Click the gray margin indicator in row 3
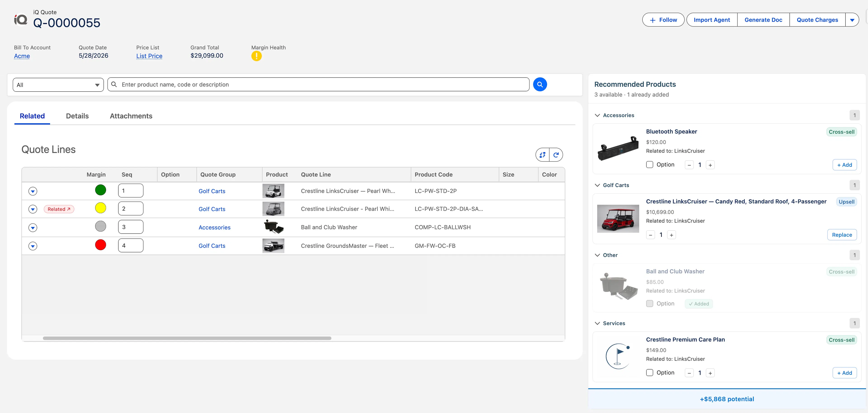This screenshot has height=413, width=868. click(x=100, y=226)
